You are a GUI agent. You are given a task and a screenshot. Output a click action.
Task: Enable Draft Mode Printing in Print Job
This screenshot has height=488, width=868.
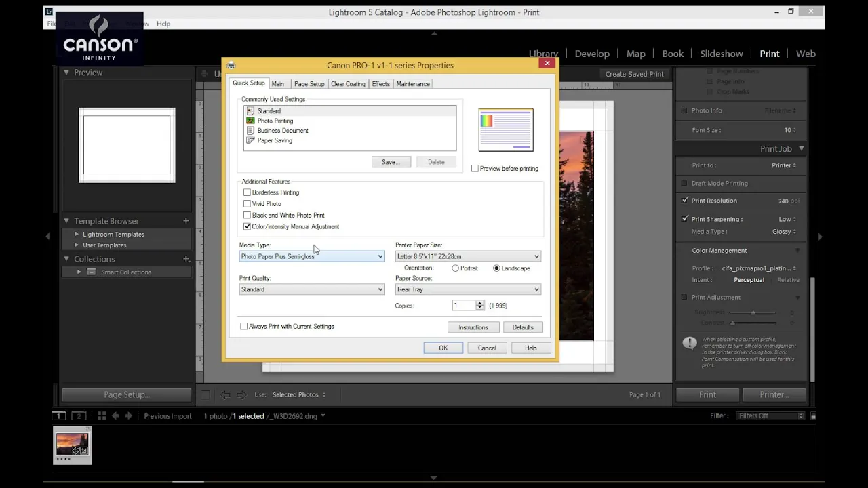[684, 183]
